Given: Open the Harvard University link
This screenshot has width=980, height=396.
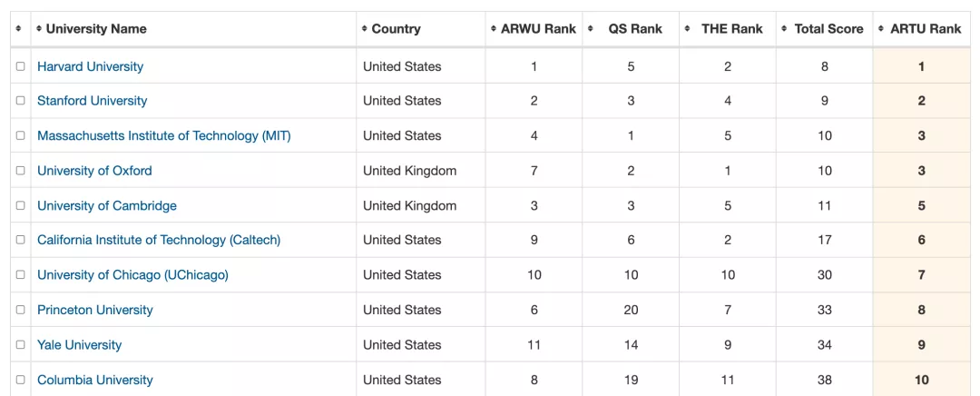Looking at the screenshot, I should point(90,66).
